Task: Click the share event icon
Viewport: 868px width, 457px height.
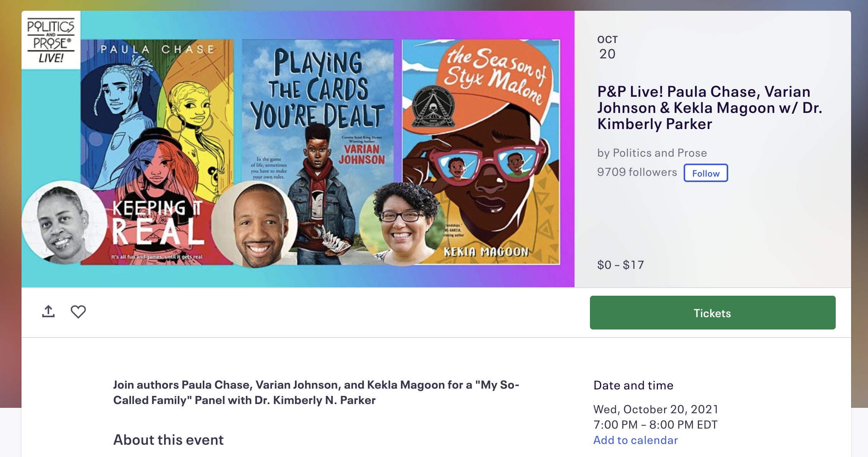Action: click(x=48, y=311)
